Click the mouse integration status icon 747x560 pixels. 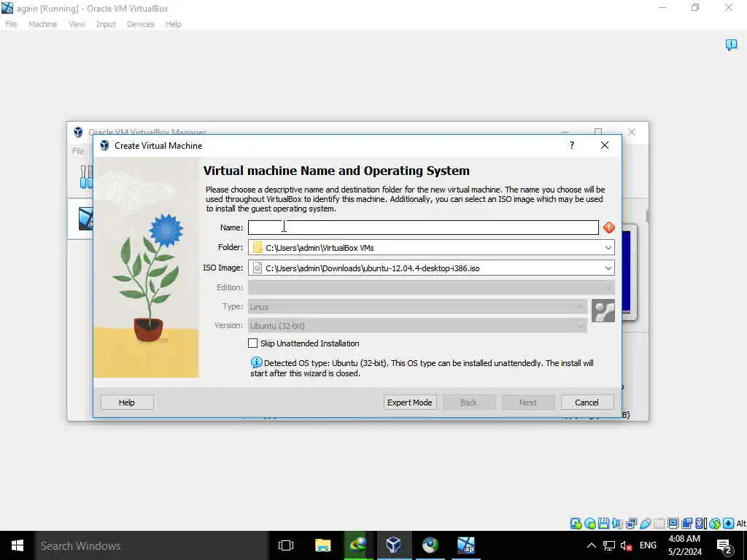click(715, 524)
